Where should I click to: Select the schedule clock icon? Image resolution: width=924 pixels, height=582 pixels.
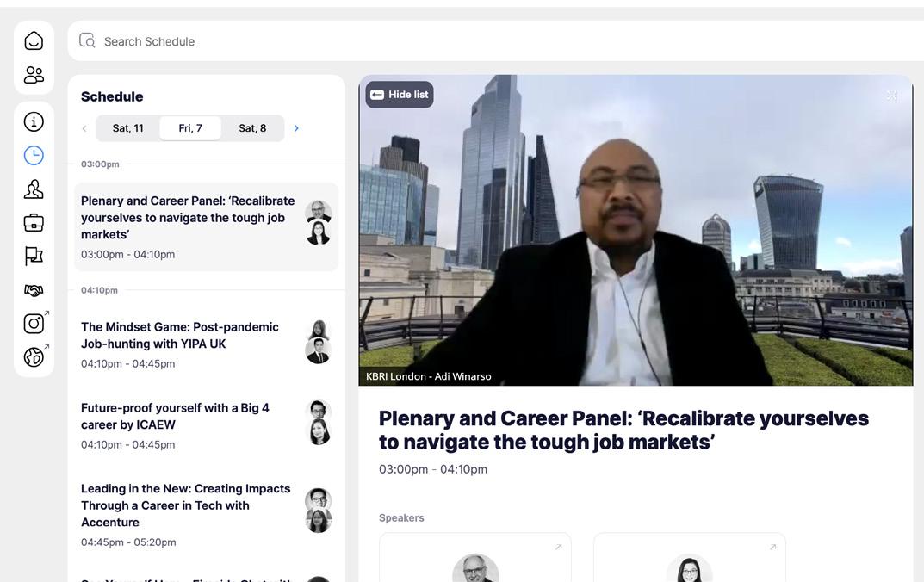[34, 156]
